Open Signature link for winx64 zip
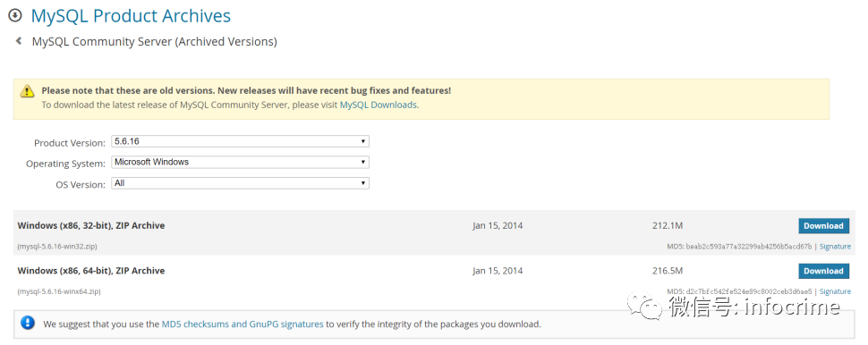 click(x=835, y=291)
